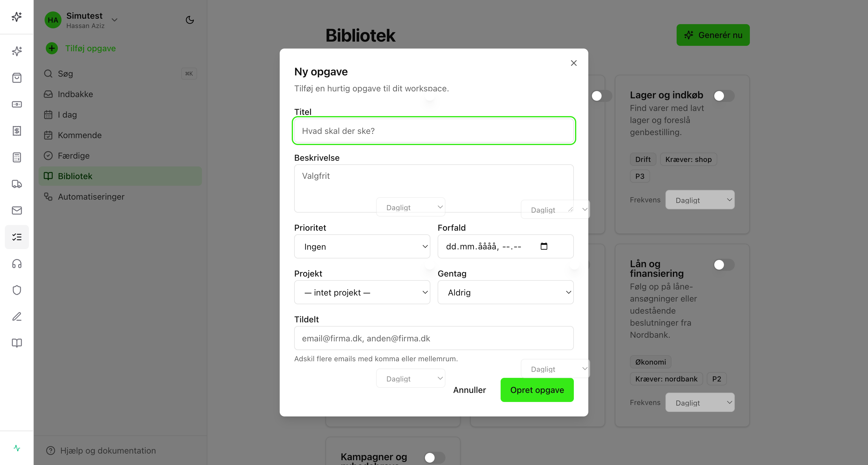Viewport: 868px width, 465px height.
Task: Go to Færdige
Action: [120, 156]
